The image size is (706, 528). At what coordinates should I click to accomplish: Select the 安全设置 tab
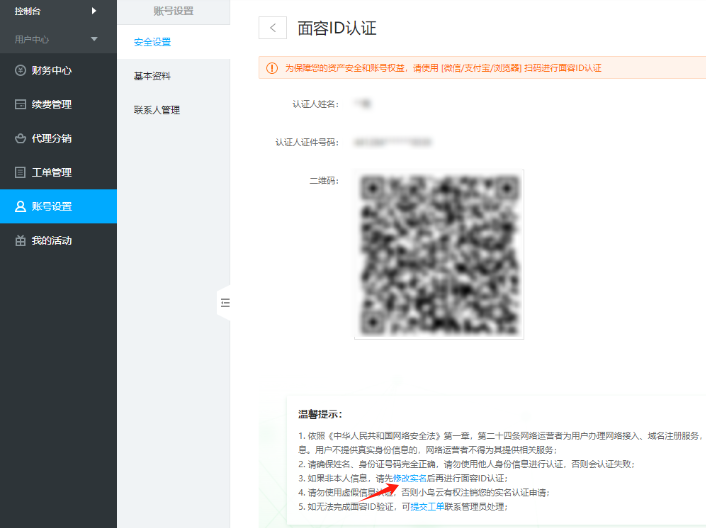(x=152, y=42)
